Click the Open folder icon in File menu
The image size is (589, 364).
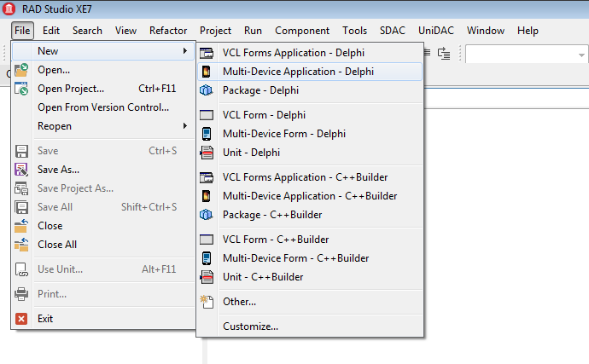click(21, 70)
